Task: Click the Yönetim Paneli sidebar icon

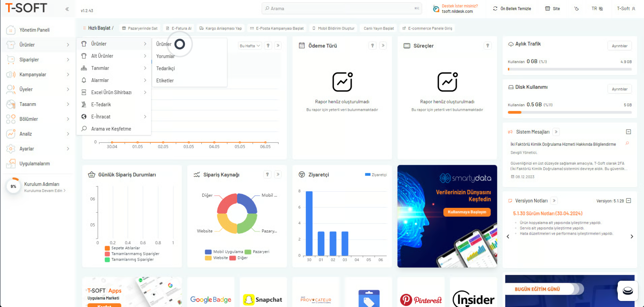Action: (x=11, y=30)
